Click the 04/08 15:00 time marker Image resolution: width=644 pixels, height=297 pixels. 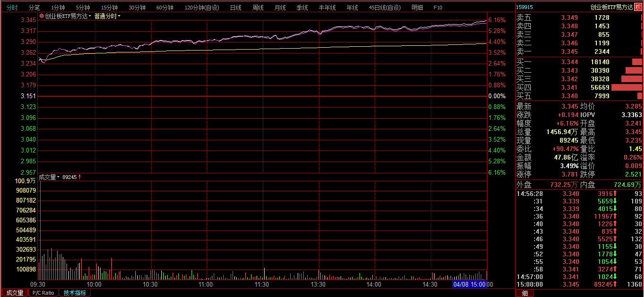[x=469, y=284]
